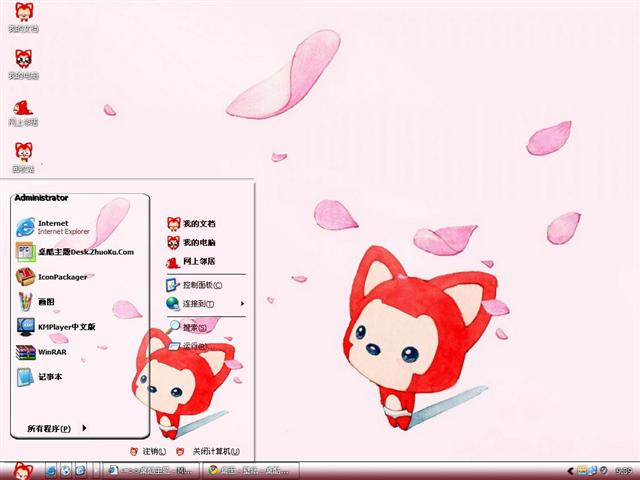640x480 pixels.
Task: Click the blue network tray icon
Action: pyautogui.click(x=592, y=471)
